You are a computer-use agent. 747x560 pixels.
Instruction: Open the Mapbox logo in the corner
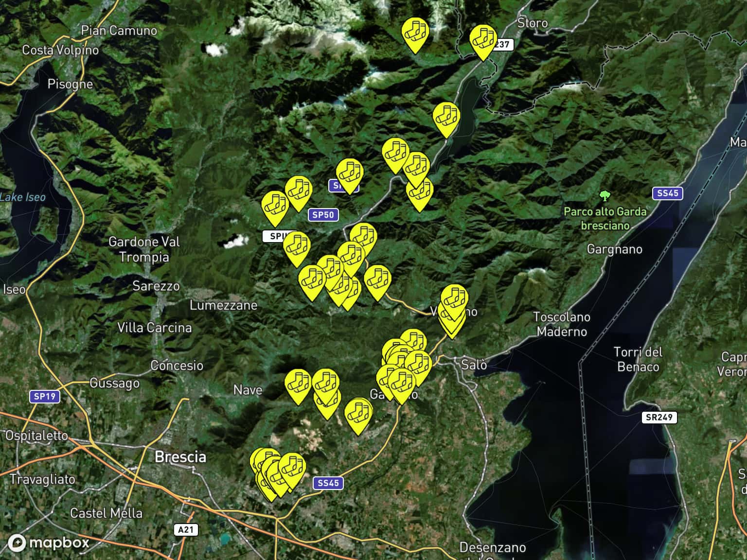(x=49, y=542)
